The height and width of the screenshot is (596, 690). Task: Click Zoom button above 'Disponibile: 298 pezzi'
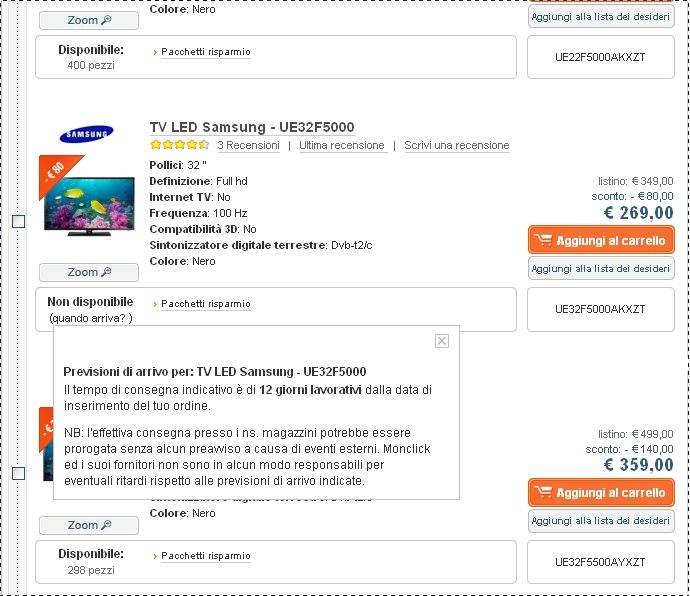pos(89,525)
